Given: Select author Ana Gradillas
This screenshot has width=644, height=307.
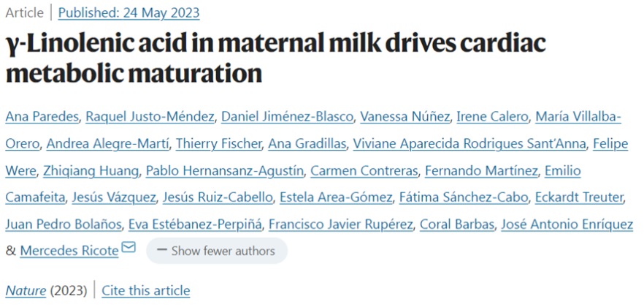Looking at the screenshot, I should click(x=306, y=144).
